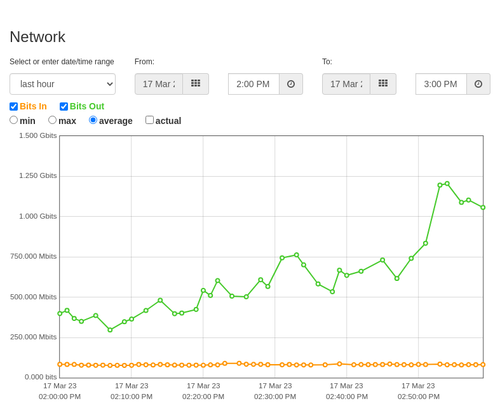Click the first orange Bits In data point
Viewport: 500px width, 403px height.
pyautogui.click(x=60, y=364)
